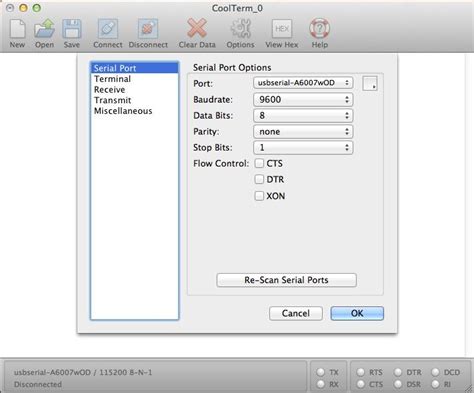Enable DTR flow control checkbox
Viewport: 474px width, 393px height.
(259, 179)
